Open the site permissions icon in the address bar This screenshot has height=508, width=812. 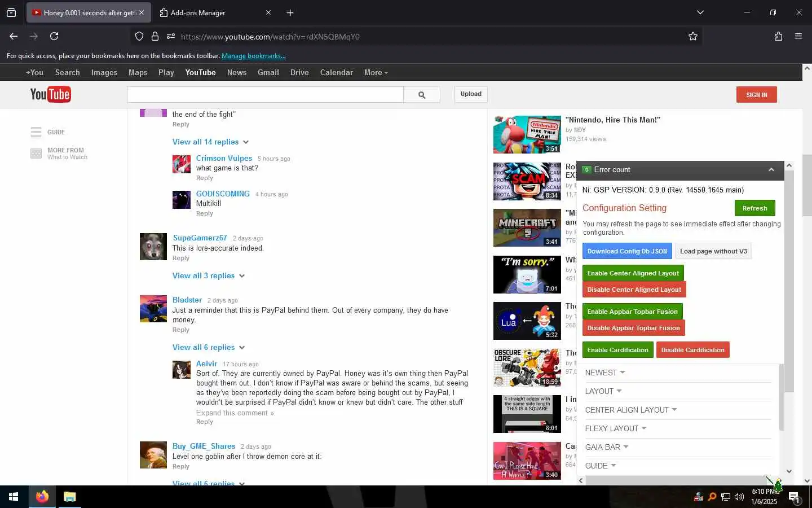[x=171, y=37]
